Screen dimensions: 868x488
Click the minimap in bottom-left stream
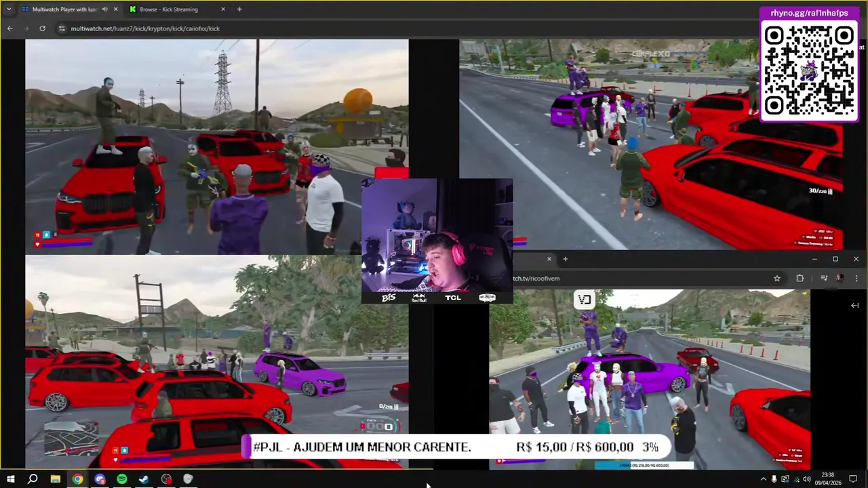(x=71, y=438)
